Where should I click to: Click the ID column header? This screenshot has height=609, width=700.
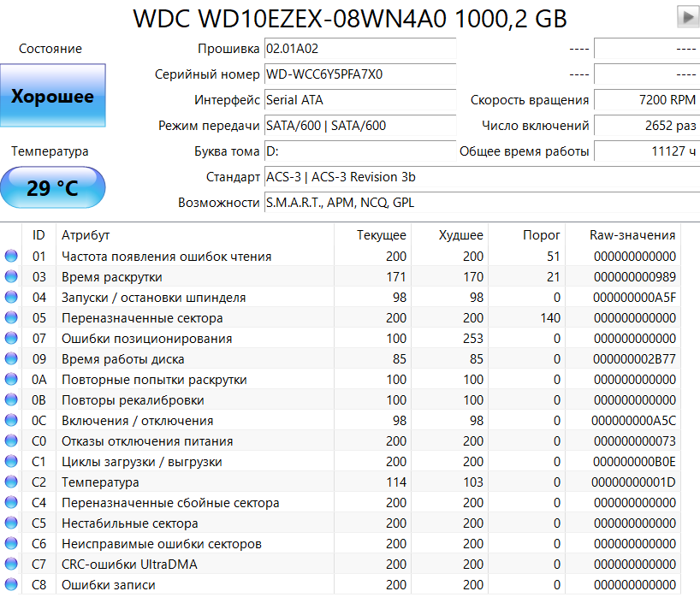point(39,234)
